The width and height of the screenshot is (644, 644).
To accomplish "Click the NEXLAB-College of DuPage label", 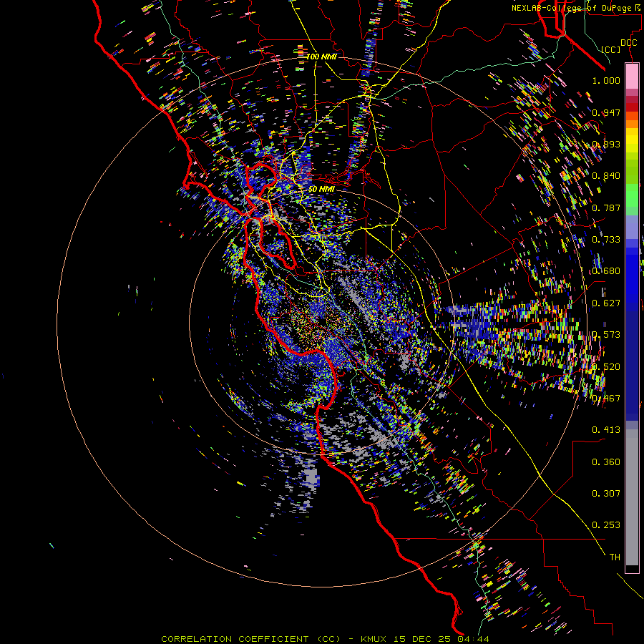I will pos(575,8).
